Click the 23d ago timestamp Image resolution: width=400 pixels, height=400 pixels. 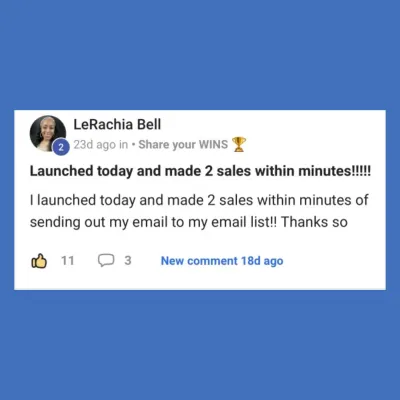pos(95,145)
